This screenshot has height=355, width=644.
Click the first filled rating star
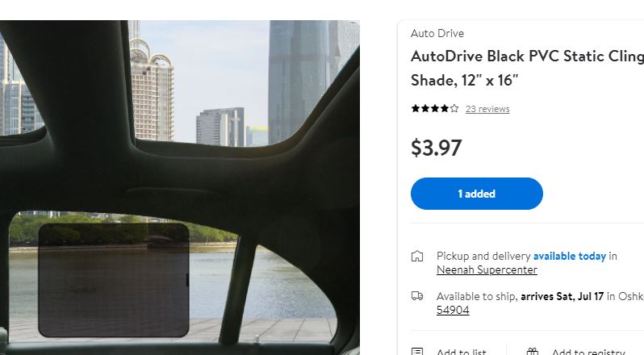[x=416, y=108]
